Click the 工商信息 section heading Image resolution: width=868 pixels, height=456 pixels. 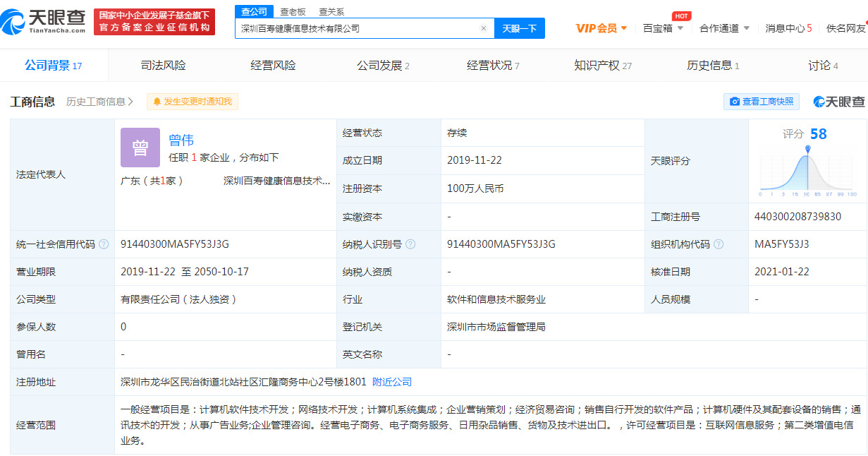tap(32, 102)
